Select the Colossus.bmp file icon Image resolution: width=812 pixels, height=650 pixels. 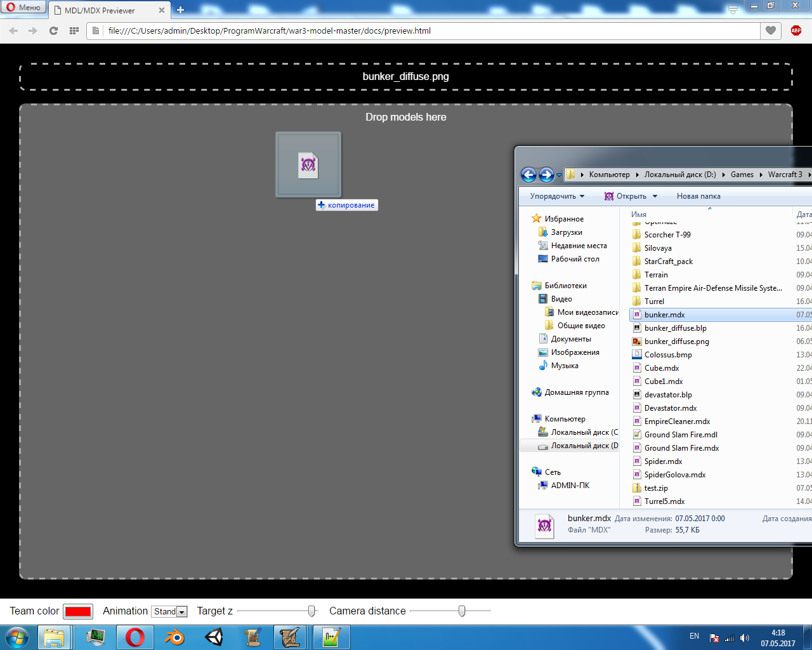(637, 355)
